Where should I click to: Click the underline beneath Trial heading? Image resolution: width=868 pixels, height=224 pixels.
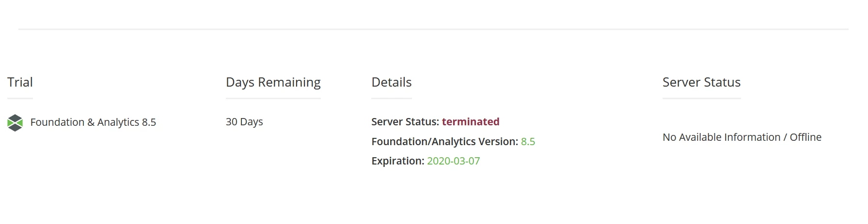tap(20, 98)
